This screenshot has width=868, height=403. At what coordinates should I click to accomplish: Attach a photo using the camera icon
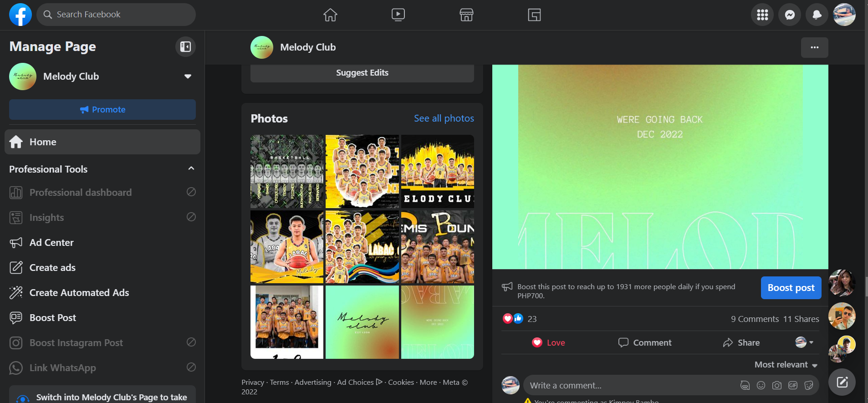pyautogui.click(x=777, y=385)
